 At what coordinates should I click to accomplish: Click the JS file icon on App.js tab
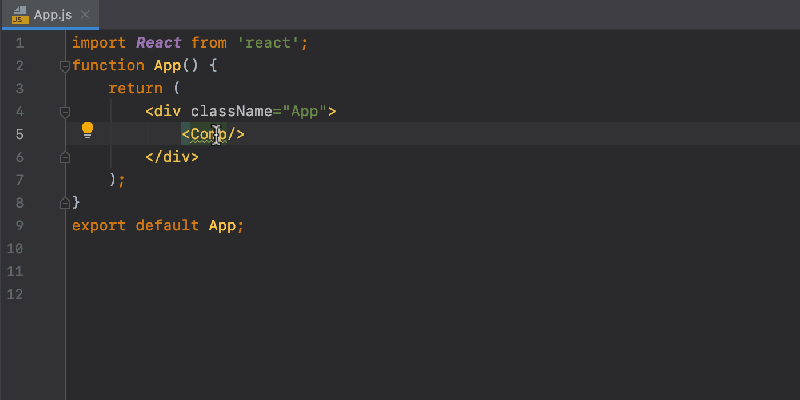[x=20, y=15]
